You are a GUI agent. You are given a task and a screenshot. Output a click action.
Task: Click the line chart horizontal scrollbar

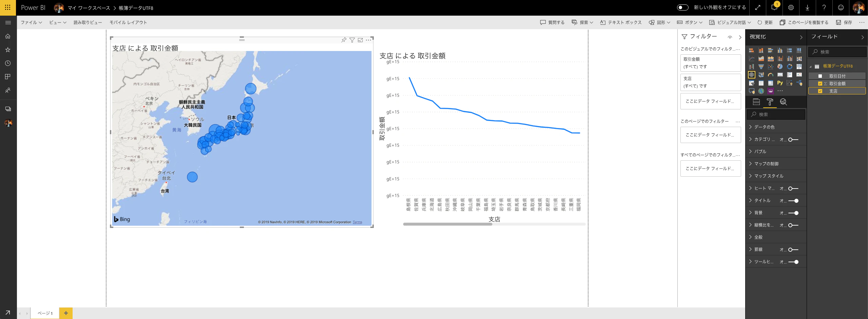(447, 224)
